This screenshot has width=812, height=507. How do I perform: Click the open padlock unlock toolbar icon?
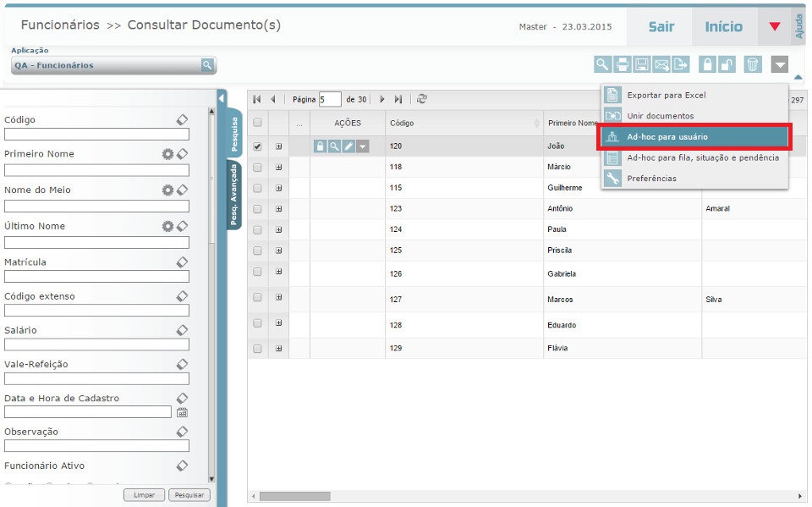(726, 64)
